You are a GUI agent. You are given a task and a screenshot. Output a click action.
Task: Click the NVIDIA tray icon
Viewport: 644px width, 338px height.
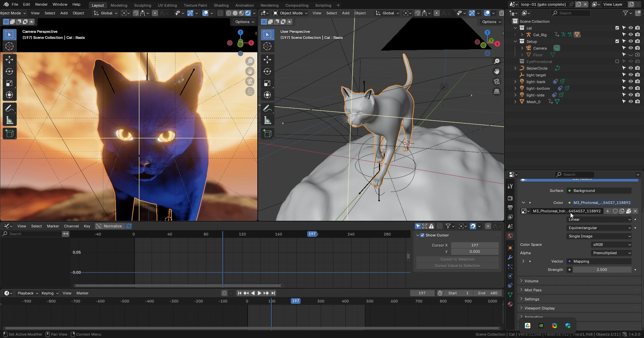541,326
